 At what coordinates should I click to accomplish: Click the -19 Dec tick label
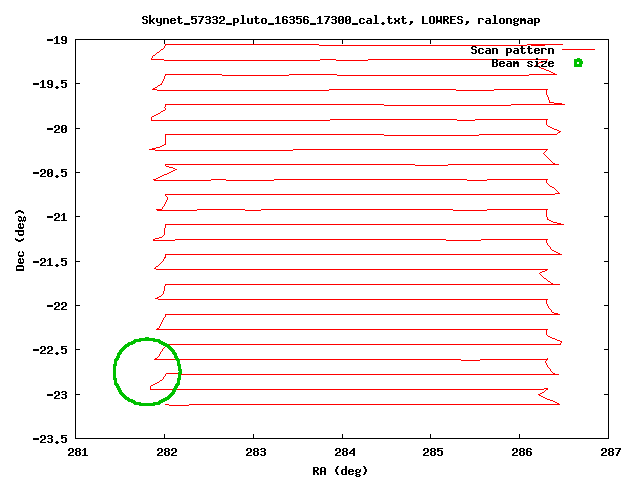(57, 40)
